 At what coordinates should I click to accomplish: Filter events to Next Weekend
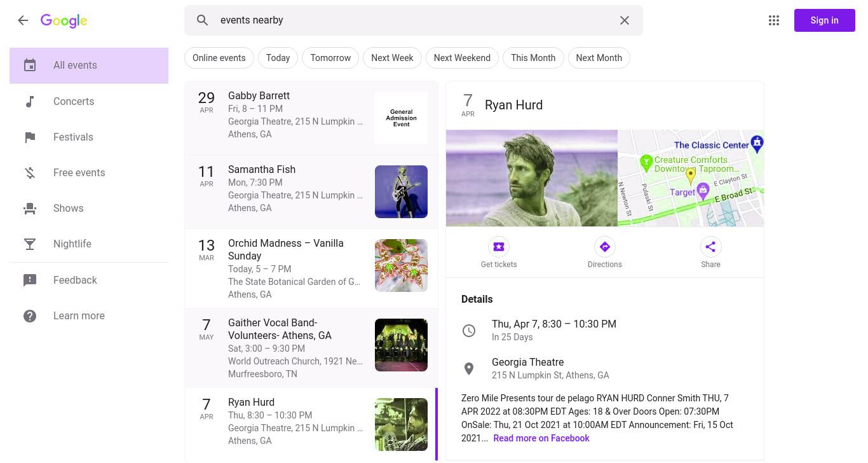click(462, 58)
